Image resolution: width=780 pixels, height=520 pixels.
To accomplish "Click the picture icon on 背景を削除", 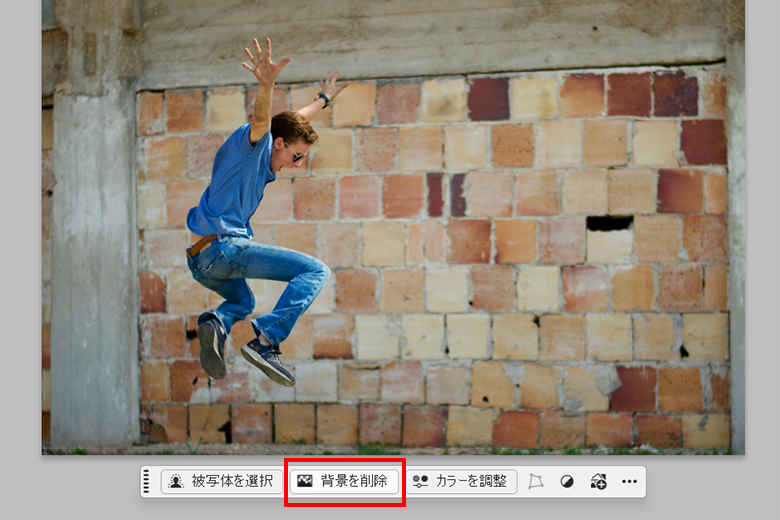I will tap(305, 481).
